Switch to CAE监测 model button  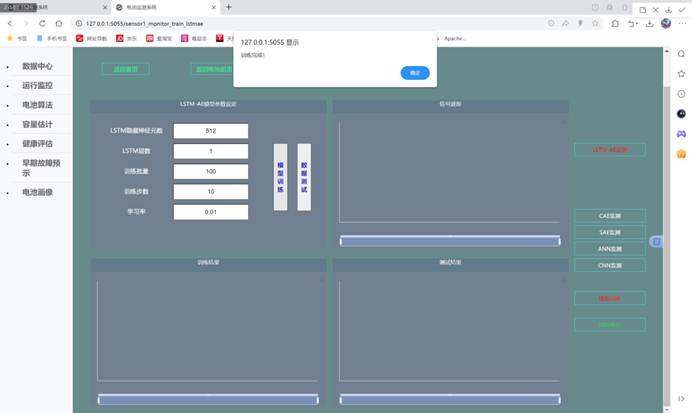point(609,215)
